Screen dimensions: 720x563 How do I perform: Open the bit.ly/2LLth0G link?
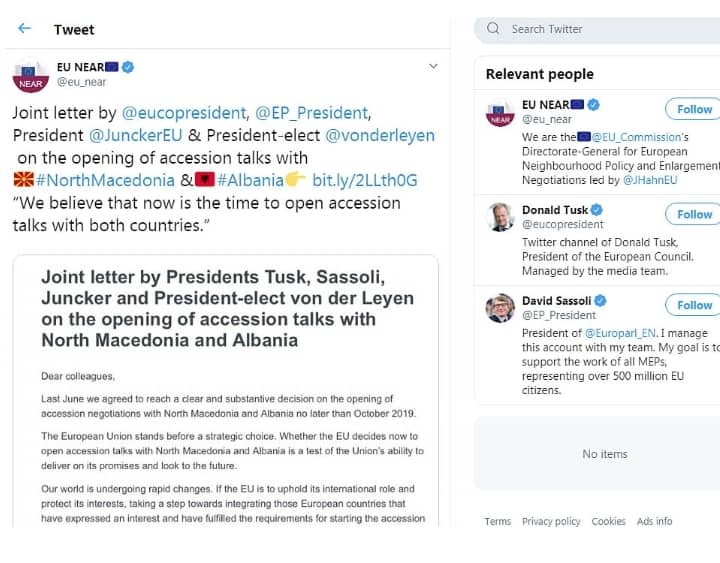364,180
